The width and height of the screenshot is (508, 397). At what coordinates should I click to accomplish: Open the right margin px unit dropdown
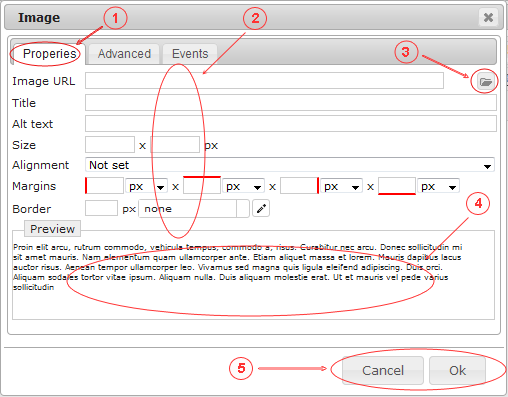341,186
